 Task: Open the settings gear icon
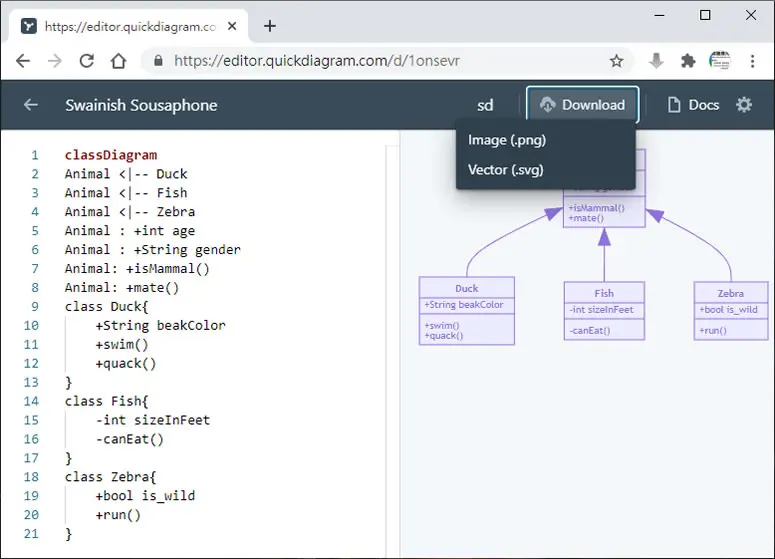click(744, 105)
